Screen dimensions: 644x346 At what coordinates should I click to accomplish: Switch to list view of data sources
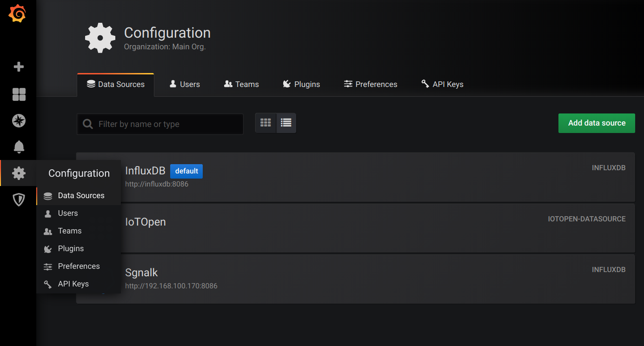tap(286, 123)
